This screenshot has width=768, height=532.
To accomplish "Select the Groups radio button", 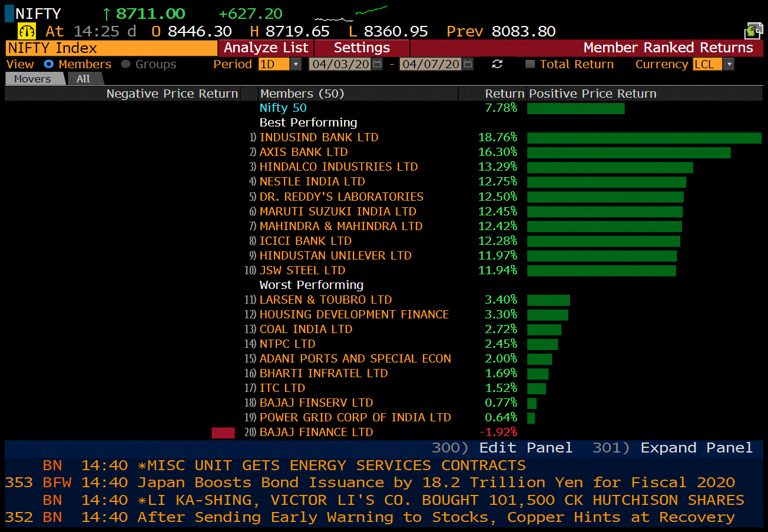I will (125, 64).
